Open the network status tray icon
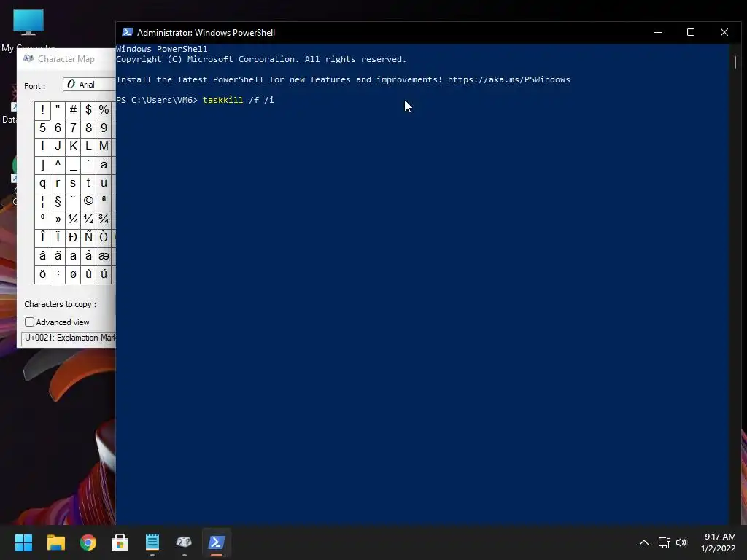The image size is (747, 560). pos(664,542)
